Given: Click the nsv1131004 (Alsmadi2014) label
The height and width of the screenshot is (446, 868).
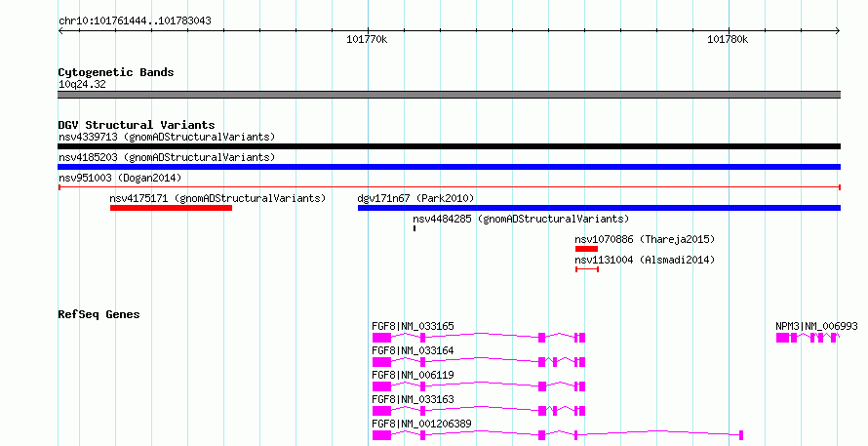Looking at the screenshot, I should (645, 260).
